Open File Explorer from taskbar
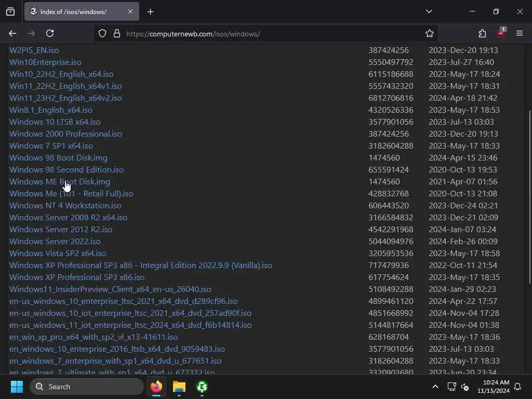The image size is (532, 399). pos(179,387)
